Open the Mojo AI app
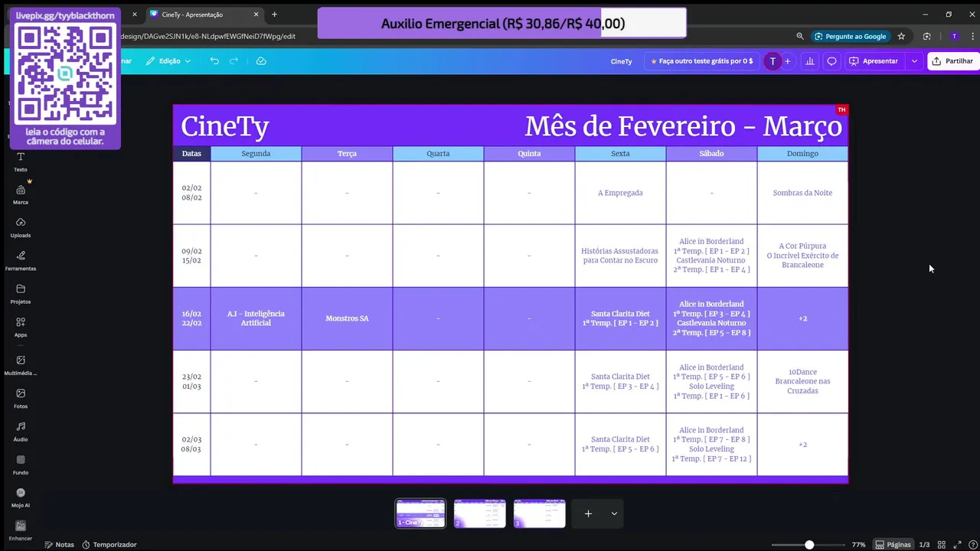The height and width of the screenshot is (551, 980). [x=21, y=497]
